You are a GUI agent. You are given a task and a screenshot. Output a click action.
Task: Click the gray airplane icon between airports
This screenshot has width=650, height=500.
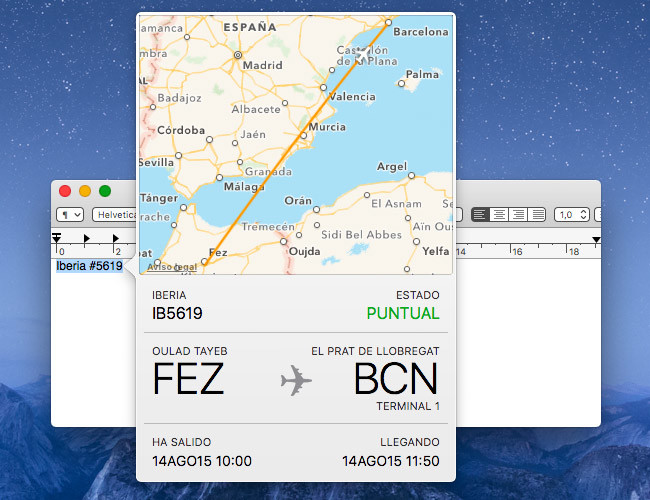pos(296,380)
